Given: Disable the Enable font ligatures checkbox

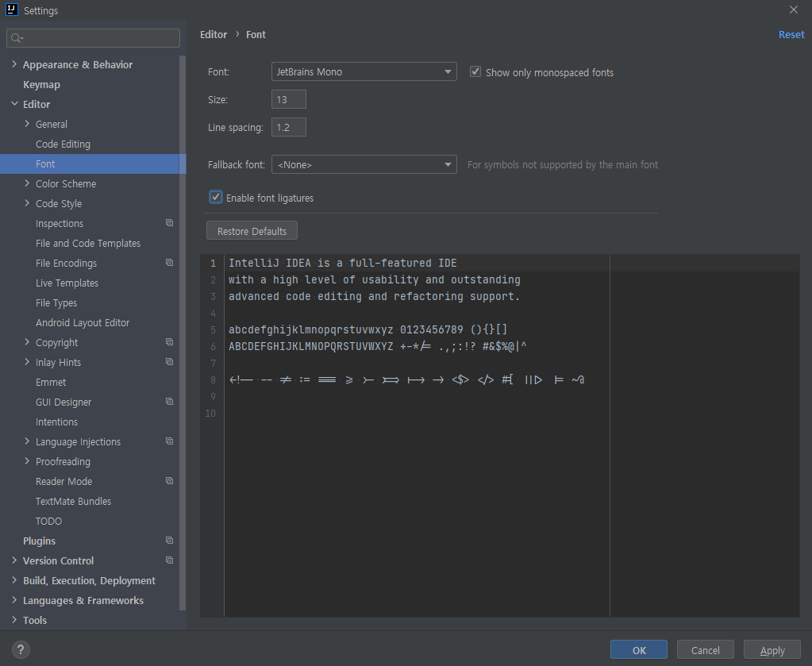Looking at the screenshot, I should (x=215, y=198).
